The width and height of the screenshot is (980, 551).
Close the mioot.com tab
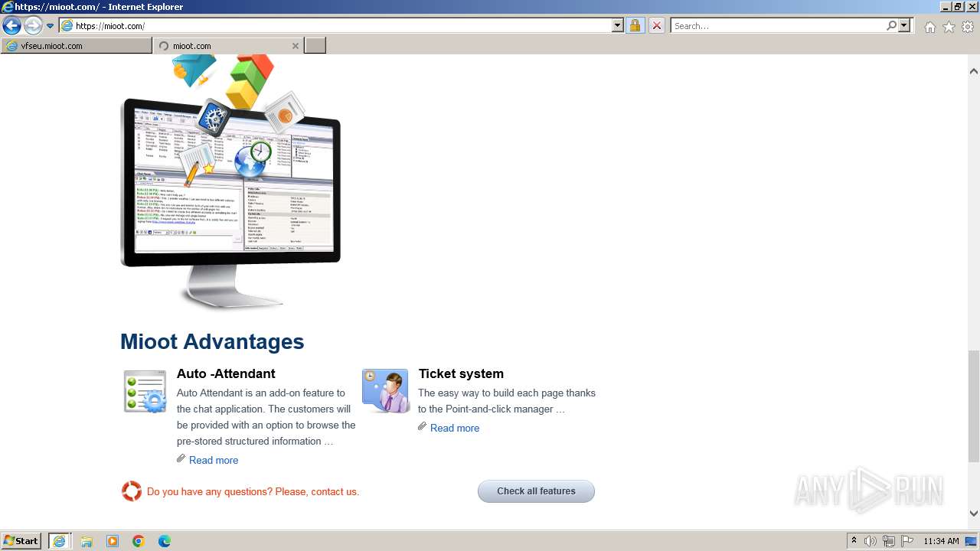pos(296,46)
